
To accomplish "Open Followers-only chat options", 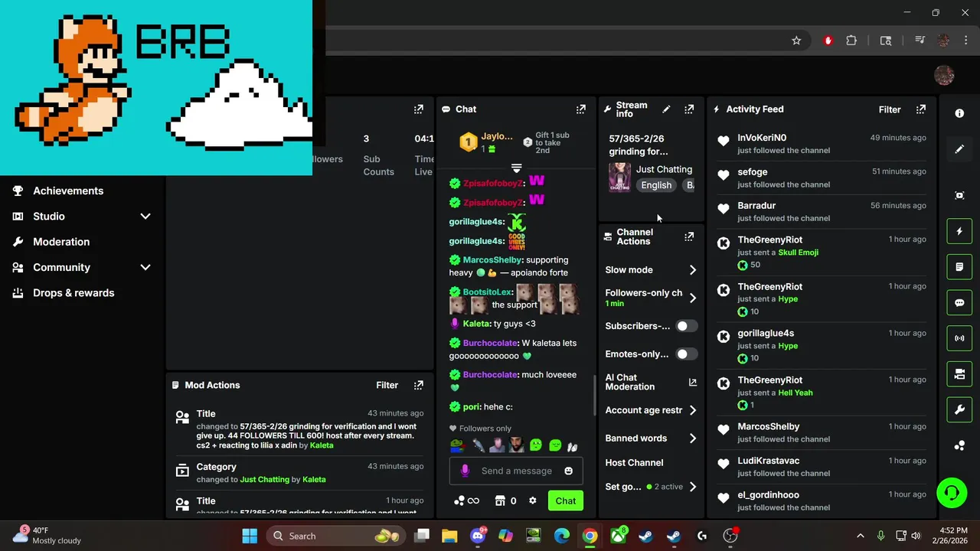I will tap(651, 298).
